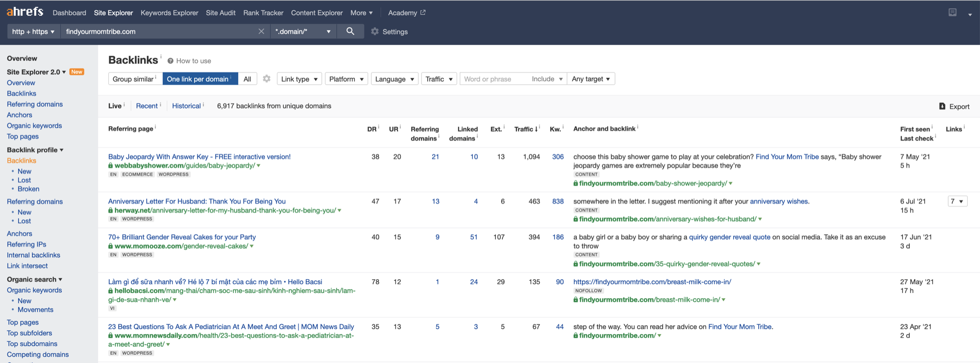The height and width of the screenshot is (363, 980).
Task: Open Referring IPs in the sidebar
Action: (x=26, y=244)
